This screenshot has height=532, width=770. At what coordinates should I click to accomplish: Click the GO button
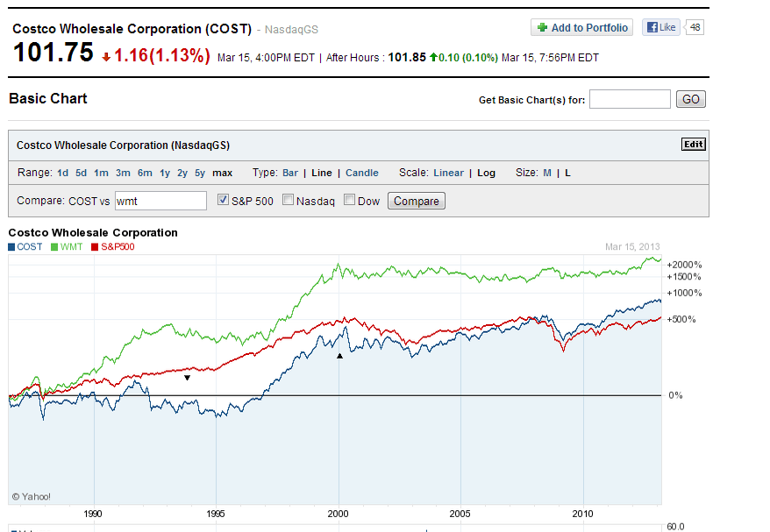[x=691, y=99]
